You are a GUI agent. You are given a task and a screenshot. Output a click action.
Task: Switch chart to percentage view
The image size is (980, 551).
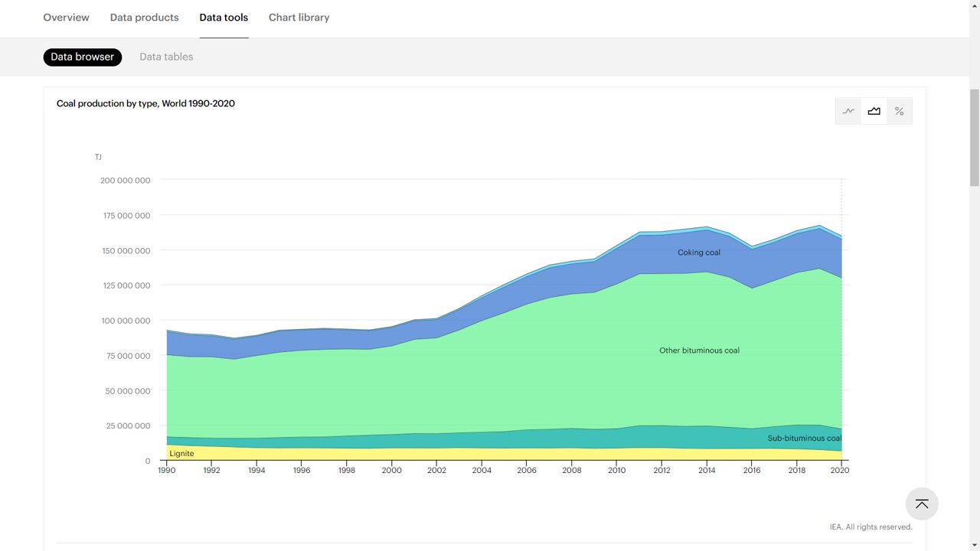click(x=899, y=111)
